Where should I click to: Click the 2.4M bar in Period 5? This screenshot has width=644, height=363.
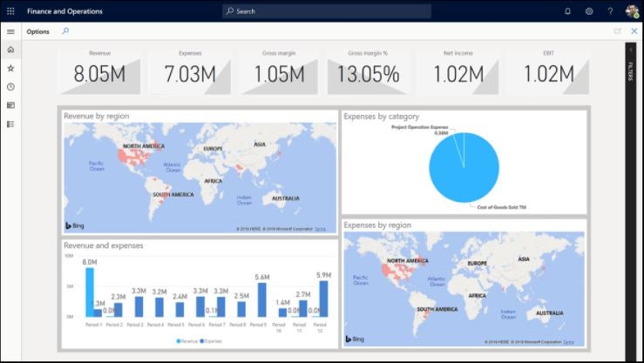(x=180, y=310)
